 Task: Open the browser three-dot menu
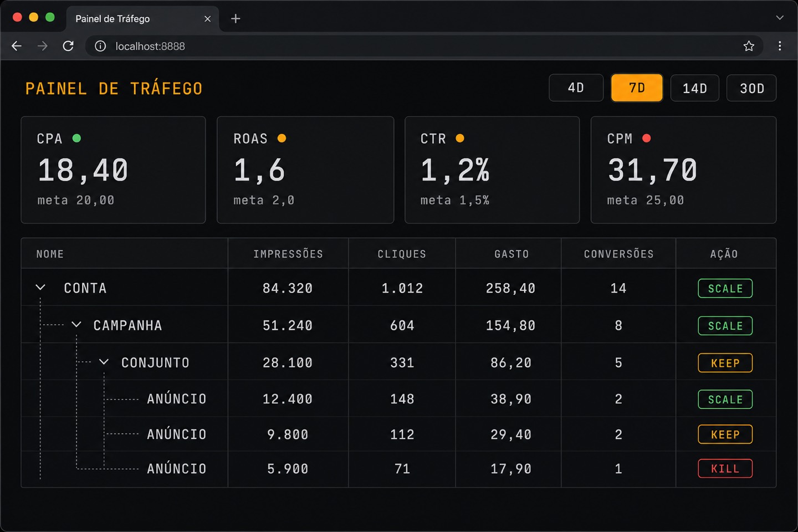780,46
